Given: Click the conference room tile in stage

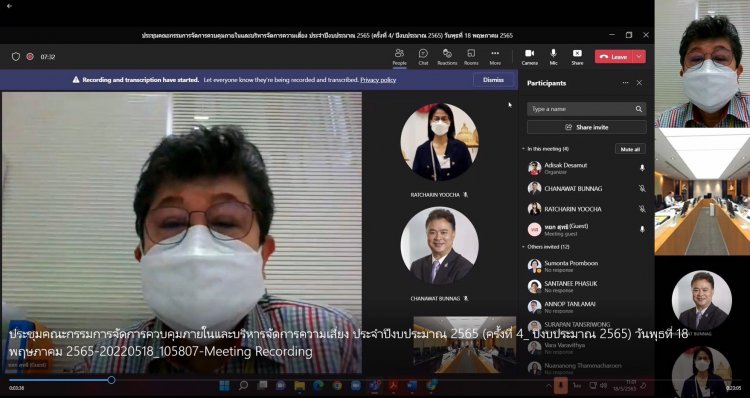Looking at the screenshot, I should (x=464, y=344).
